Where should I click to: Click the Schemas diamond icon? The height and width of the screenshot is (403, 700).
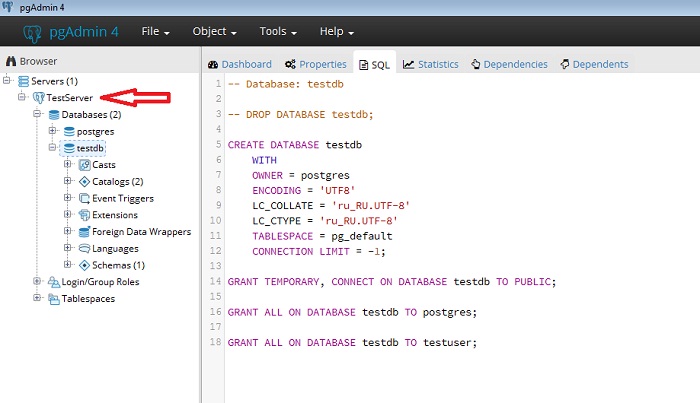tap(84, 265)
